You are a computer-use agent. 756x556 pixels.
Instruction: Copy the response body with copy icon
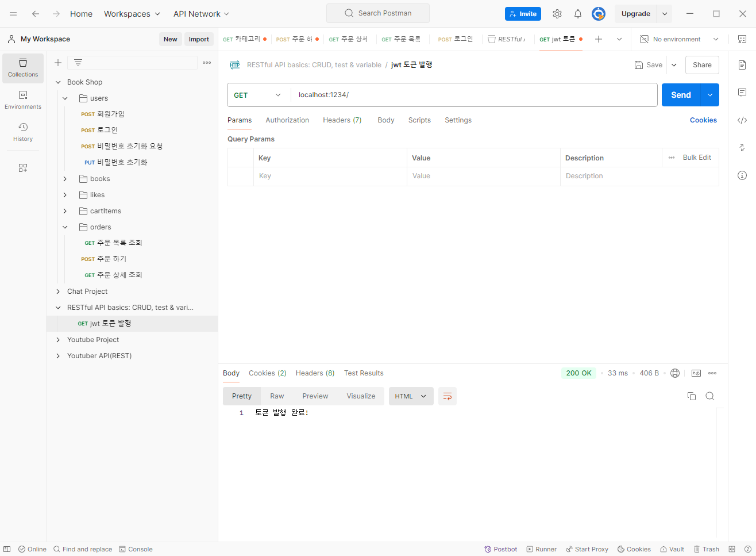(x=692, y=396)
